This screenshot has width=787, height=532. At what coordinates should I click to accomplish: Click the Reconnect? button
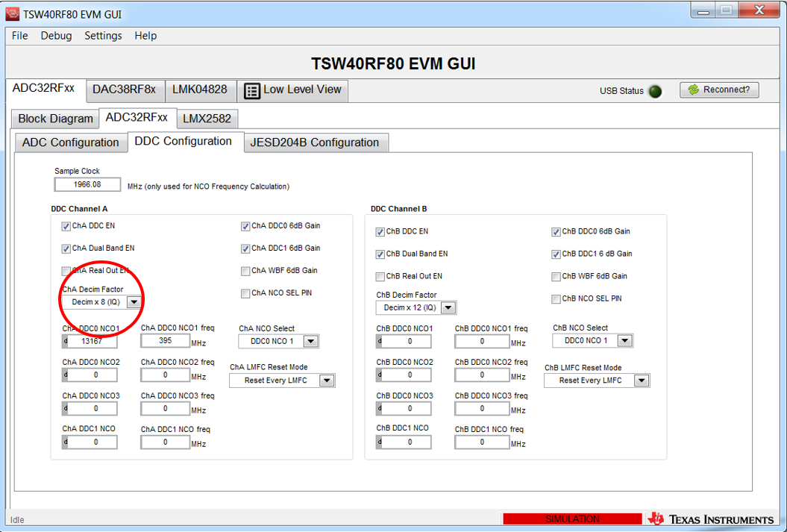click(719, 90)
